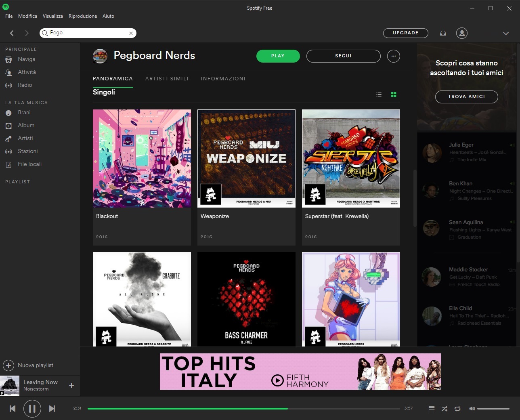This screenshot has width=520, height=420.
Task: Expand the account dropdown chevron
Action: 506,33
